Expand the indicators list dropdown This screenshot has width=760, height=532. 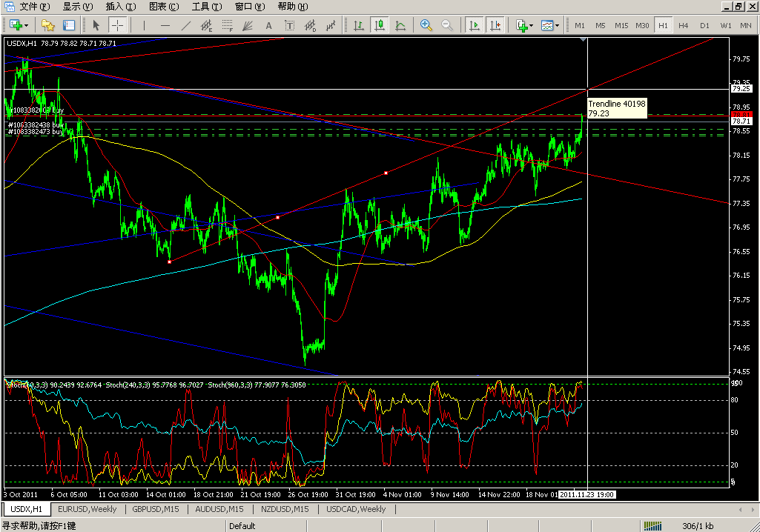(x=531, y=25)
